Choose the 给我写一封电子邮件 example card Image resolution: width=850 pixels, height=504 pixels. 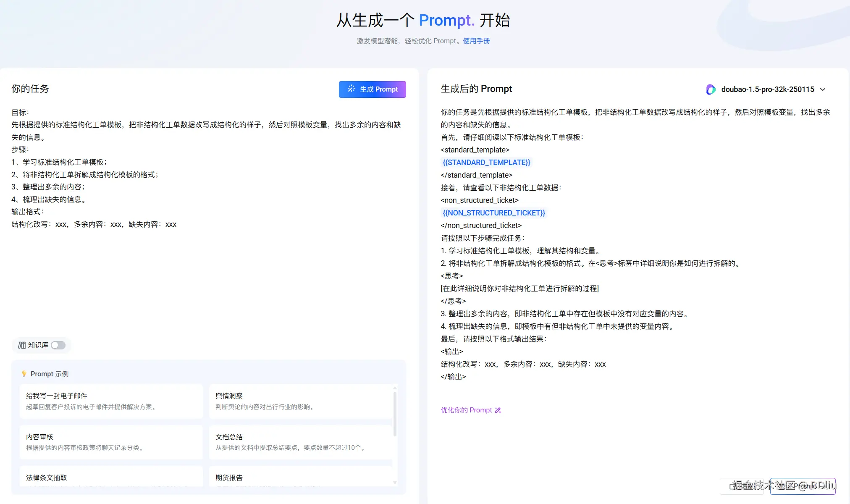coord(111,401)
